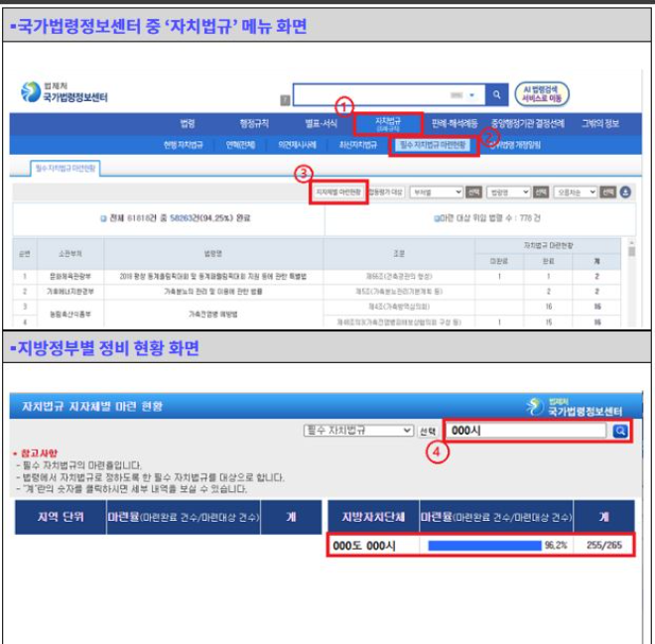Click 선택 button beside 부처별 dropdown
655x644 pixels.
click(x=473, y=193)
